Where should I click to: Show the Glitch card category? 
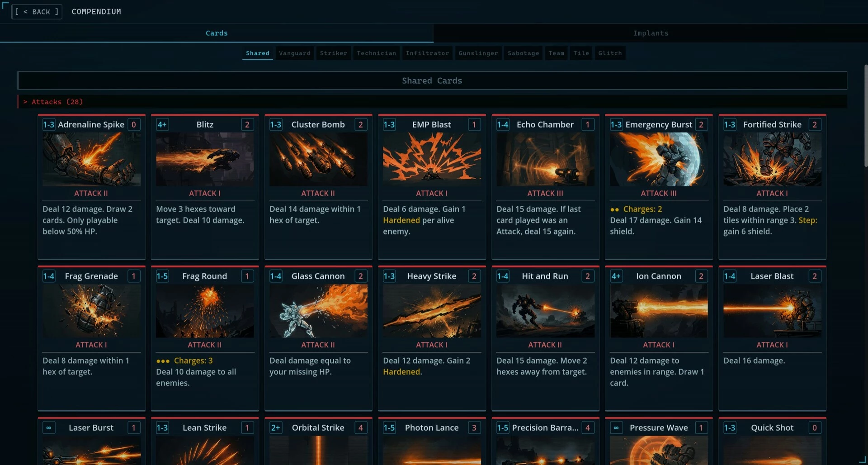(610, 53)
